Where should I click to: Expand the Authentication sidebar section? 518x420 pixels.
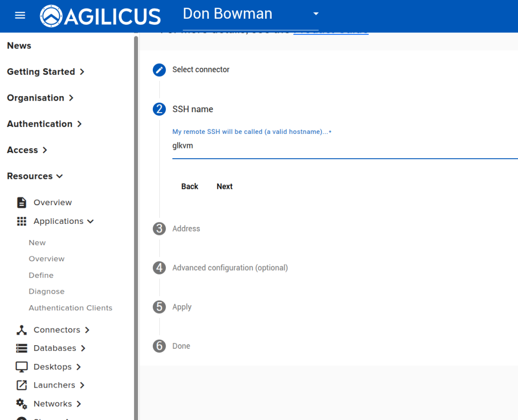click(x=45, y=124)
